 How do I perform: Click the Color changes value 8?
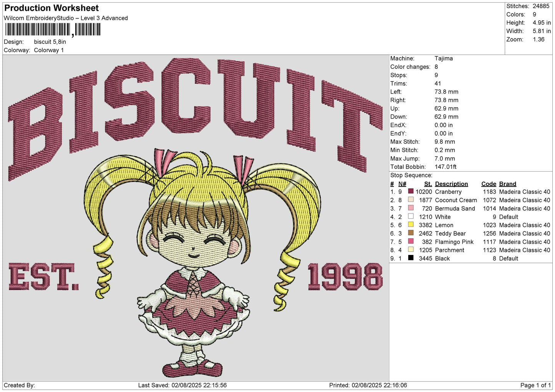436,67
